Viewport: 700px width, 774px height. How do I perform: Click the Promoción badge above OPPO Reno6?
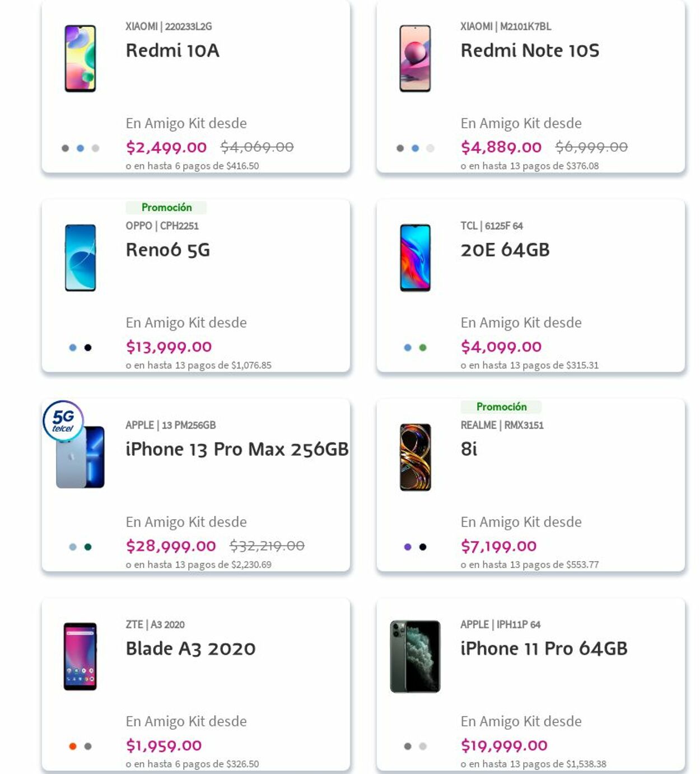(x=166, y=207)
